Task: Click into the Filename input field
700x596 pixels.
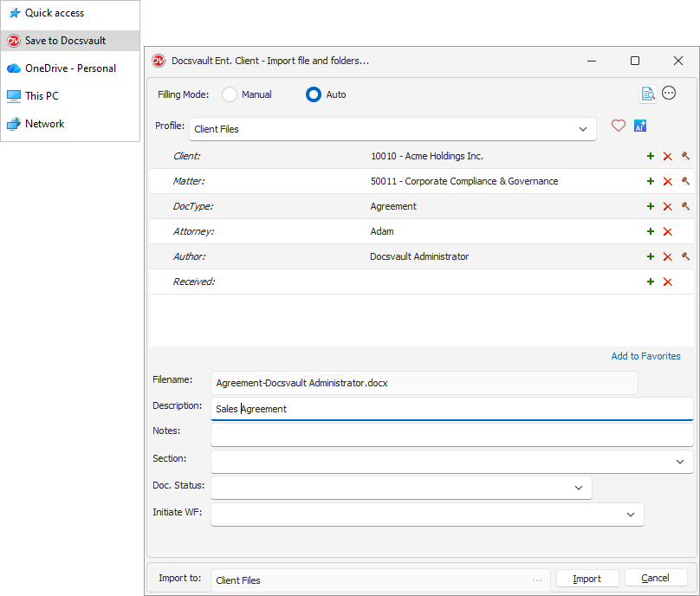Action: (x=425, y=383)
